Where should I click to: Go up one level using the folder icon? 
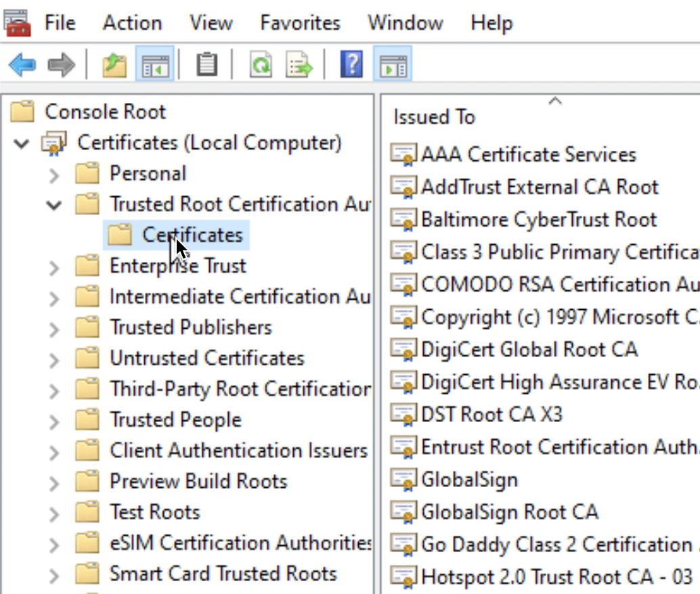tap(114, 66)
